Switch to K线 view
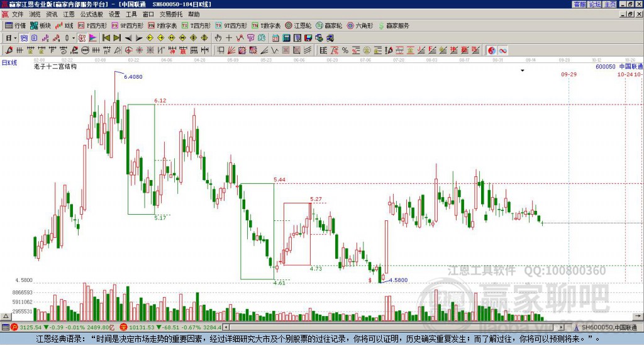 coord(64,25)
